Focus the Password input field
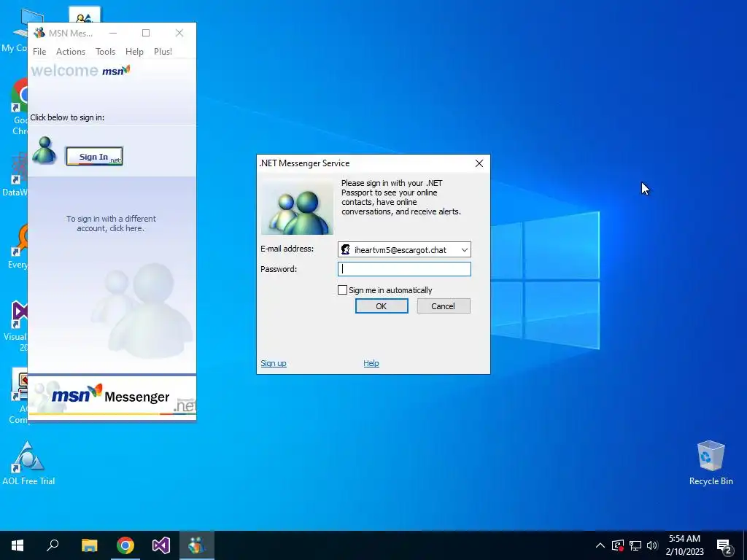Screen dimensions: 747x560 coord(404,269)
